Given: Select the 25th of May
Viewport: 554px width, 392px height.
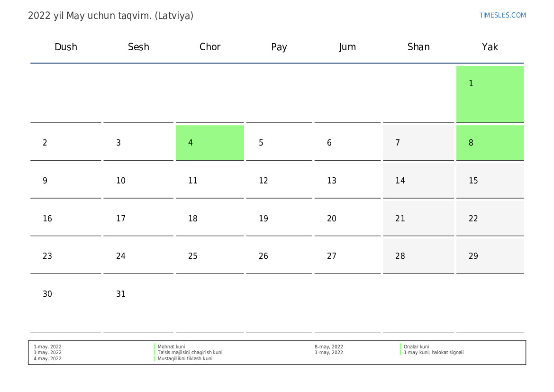Looking at the screenshot, I should click(209, 256).
